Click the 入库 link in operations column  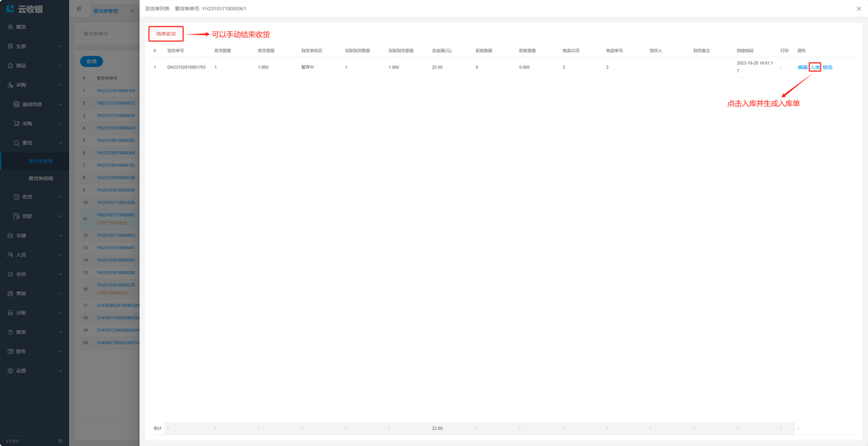814,67
